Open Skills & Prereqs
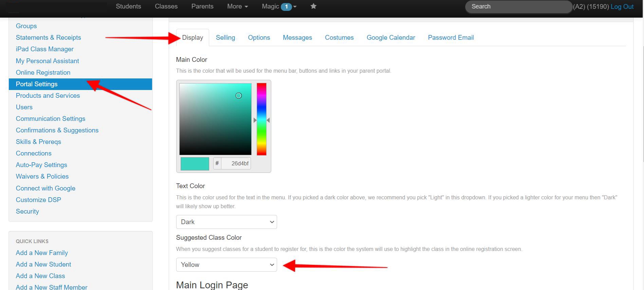The image size is (644, 290). 38,142
